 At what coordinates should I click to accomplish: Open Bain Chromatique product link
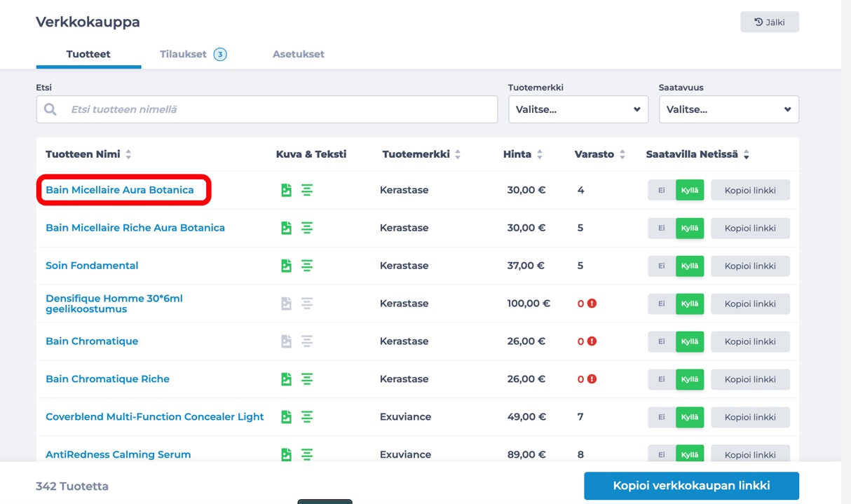(x=92, y=341)
